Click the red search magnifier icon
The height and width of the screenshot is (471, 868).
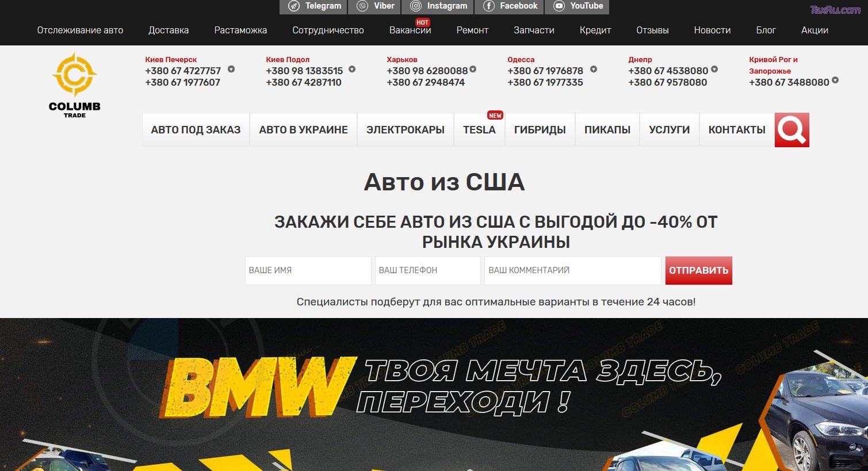coord(791,130)
